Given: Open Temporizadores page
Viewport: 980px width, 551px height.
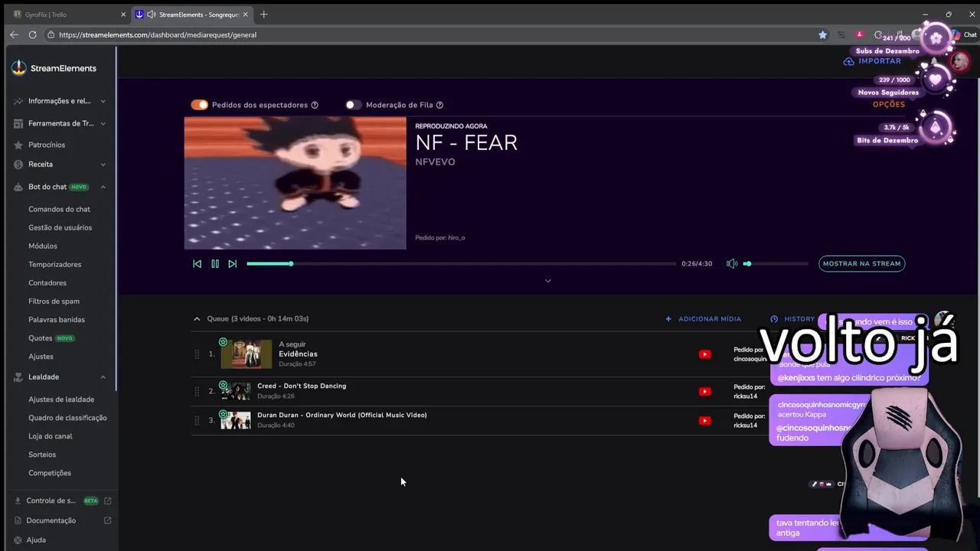Looking at the screenshot, I should (x=54, y=264).
